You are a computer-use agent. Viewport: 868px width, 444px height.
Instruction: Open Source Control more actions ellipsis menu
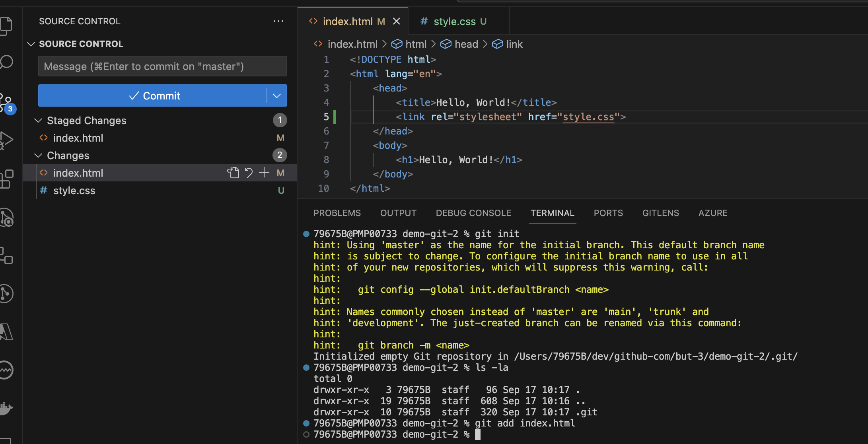point(278,21)
